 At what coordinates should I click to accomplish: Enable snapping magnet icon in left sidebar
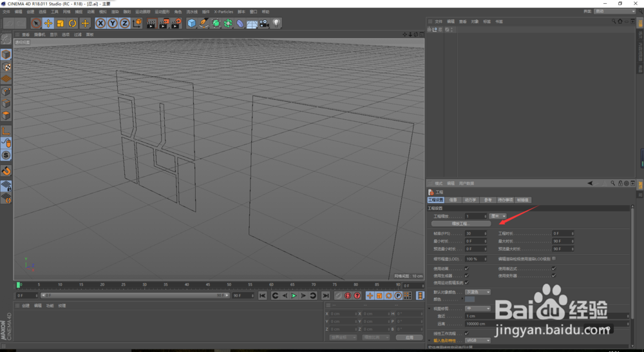point(6,171)
